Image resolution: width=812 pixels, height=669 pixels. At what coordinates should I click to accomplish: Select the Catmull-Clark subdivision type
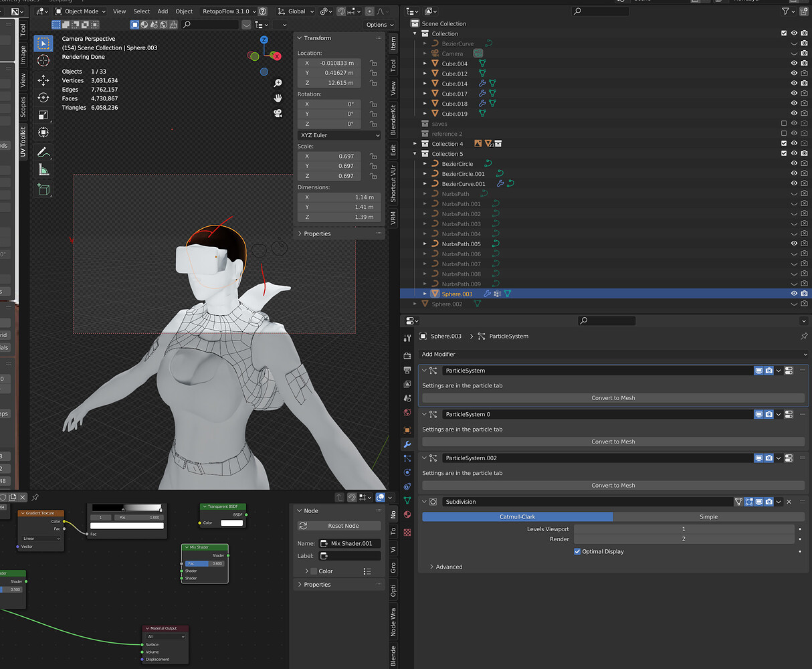tap(518, 516)
